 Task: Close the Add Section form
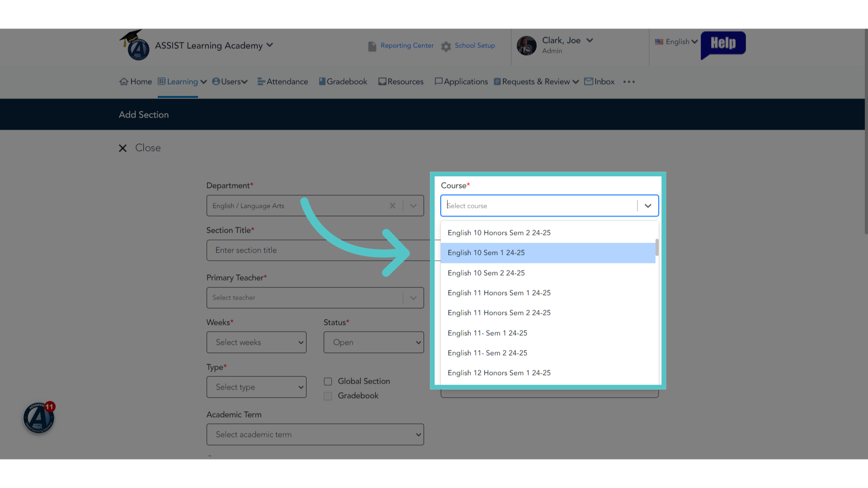tap(140, 148)
